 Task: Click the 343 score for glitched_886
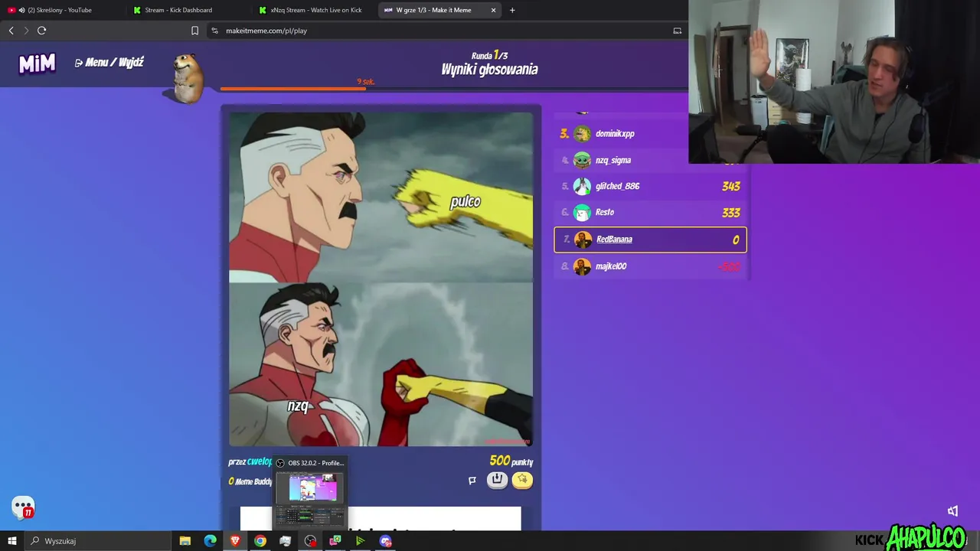(x=731, y=186)
